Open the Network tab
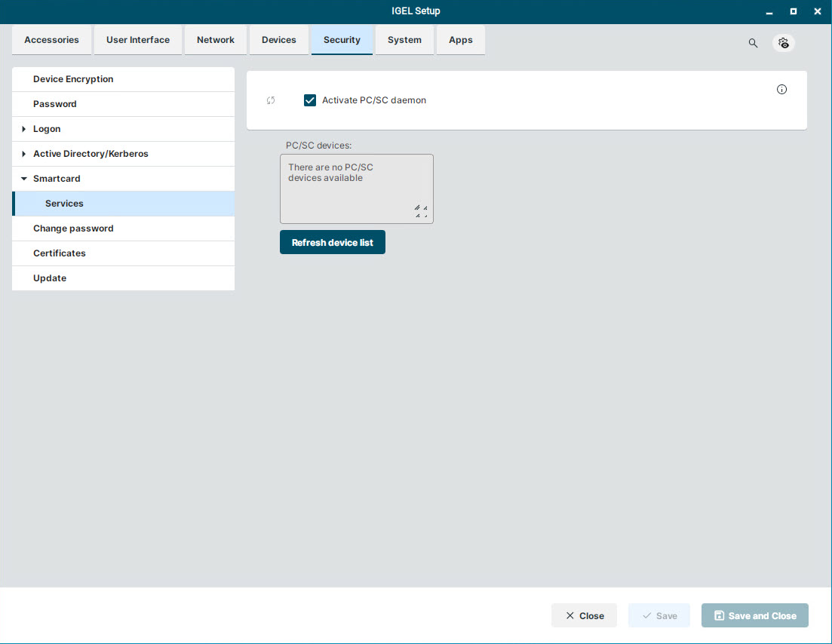 (216, 40)
